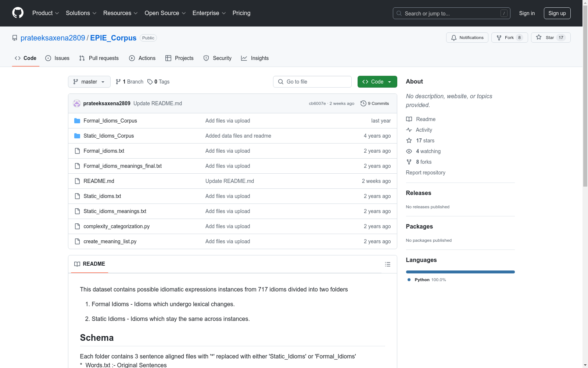Image resolution: width=588 pixels, height=368 pixels.
Task: Open the master branch selector dropdown
Action: pos(89,82)
